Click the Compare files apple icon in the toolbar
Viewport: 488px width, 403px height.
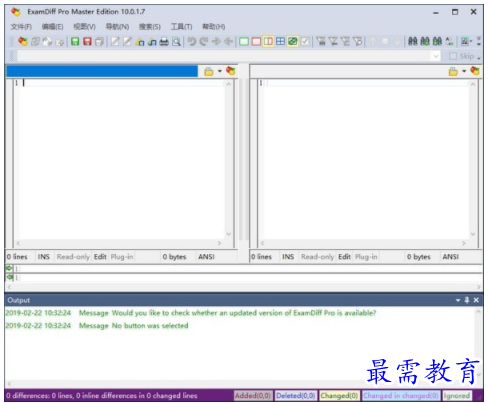coord(23,42)
